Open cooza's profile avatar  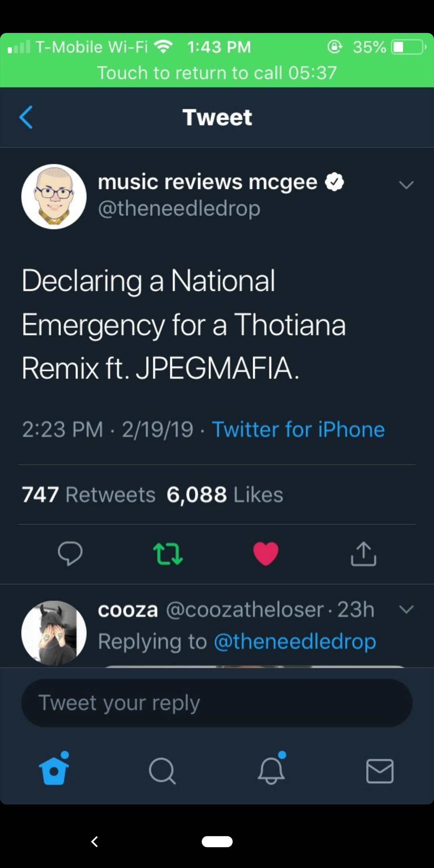54,633
